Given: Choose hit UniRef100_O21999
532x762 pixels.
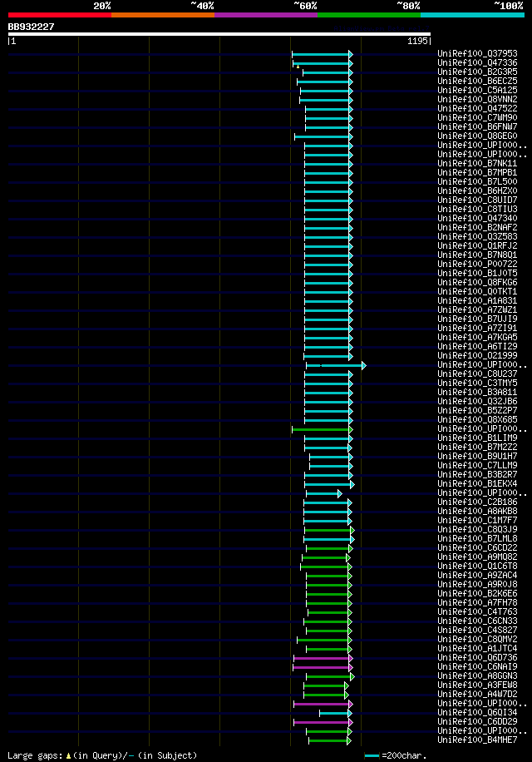Looking at the screenshot, I should coord(477,356).
